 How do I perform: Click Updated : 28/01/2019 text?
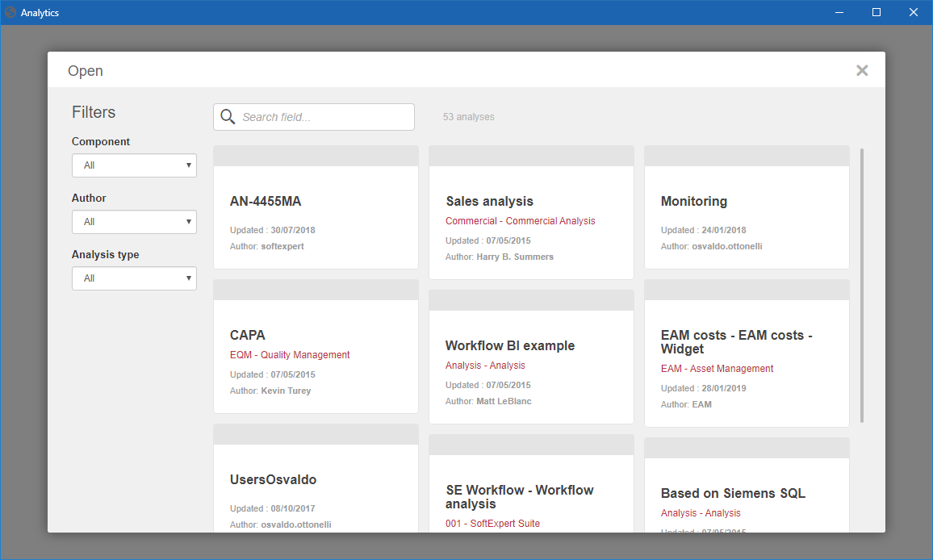(703, 388)
